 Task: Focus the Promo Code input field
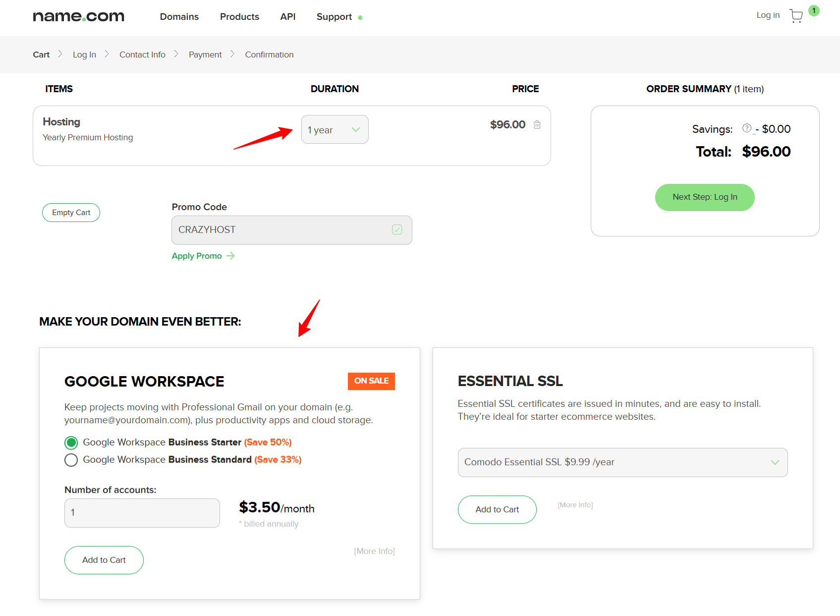click(x=292, y=230)
